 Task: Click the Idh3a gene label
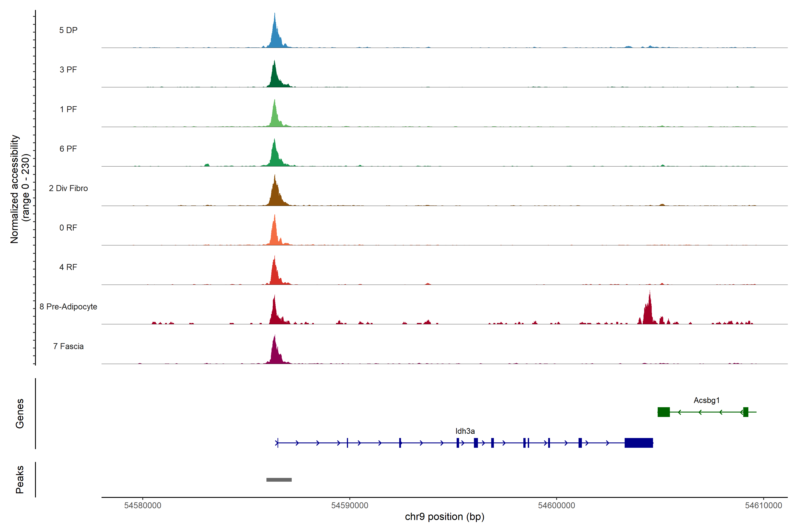[x=465, y=431]
